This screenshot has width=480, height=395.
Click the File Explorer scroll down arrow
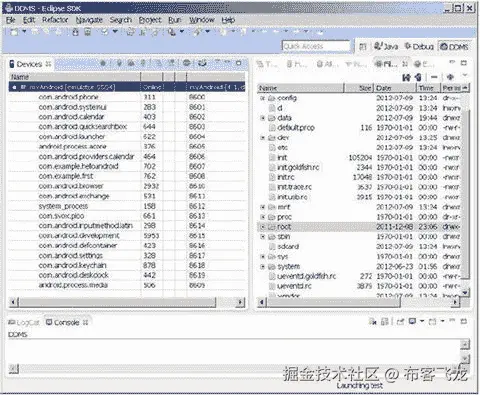tap(465, 293)
